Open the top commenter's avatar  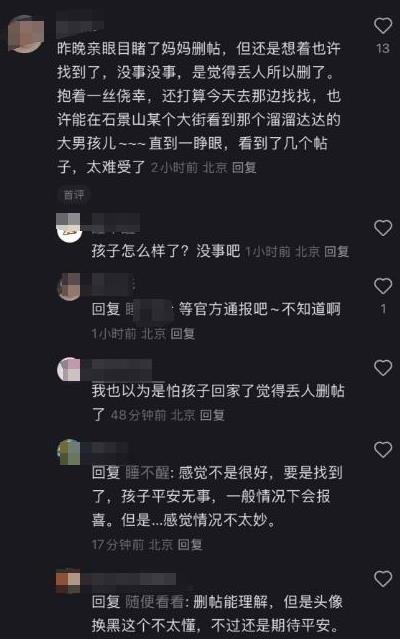(26, 34)
